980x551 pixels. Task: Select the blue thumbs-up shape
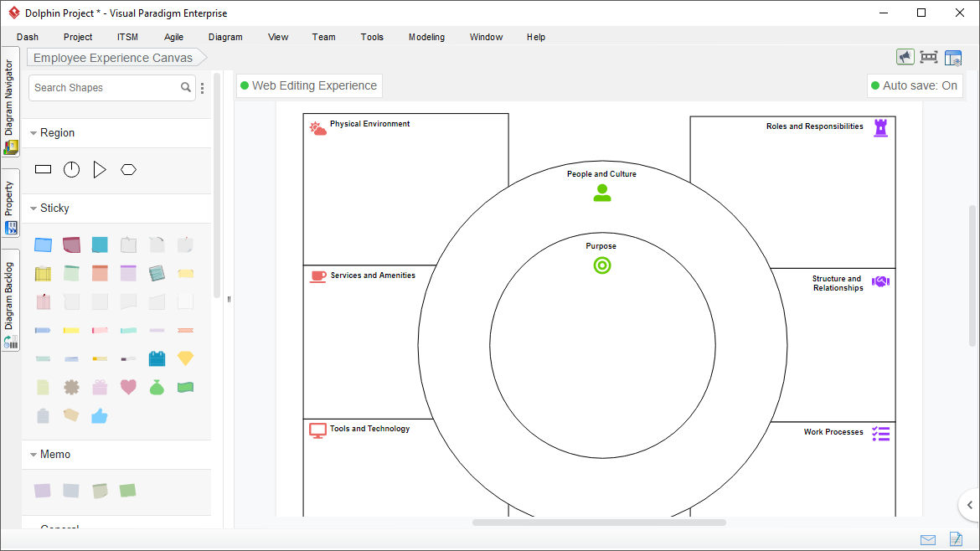[100, 416]
